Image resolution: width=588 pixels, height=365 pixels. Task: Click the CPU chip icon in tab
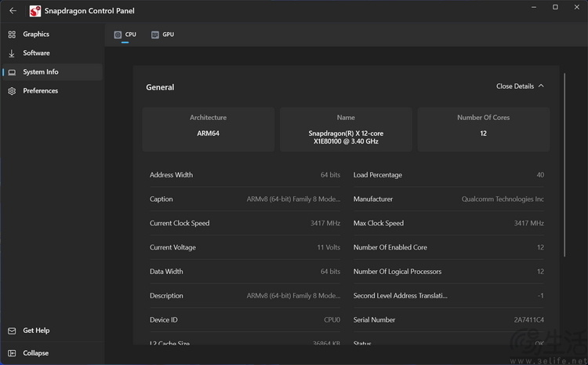coord(118,35)
